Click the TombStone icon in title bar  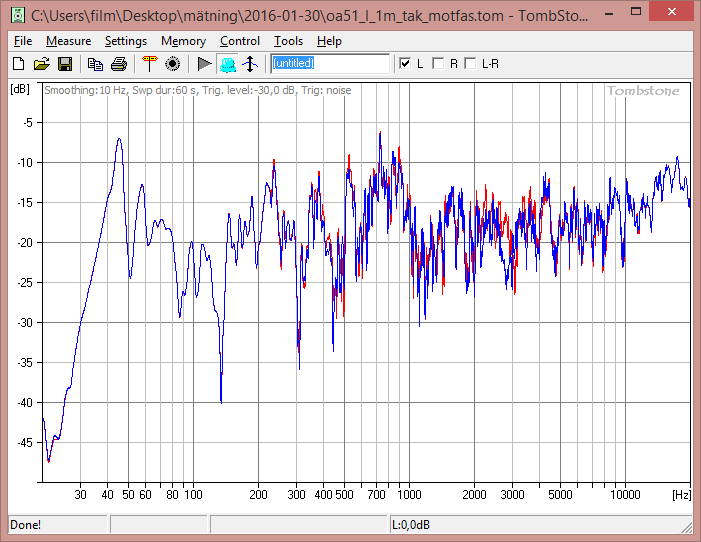(x=15, y=15)
